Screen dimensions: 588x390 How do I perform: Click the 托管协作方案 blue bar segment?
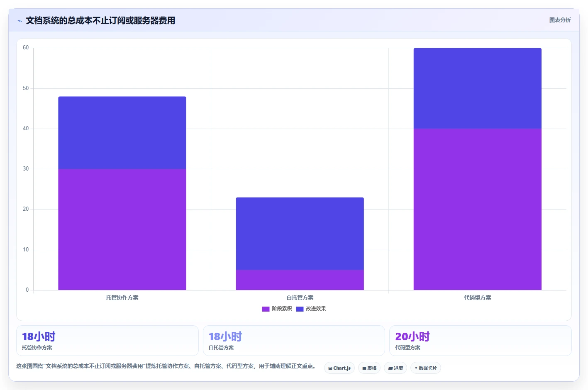tap(122, 133)
